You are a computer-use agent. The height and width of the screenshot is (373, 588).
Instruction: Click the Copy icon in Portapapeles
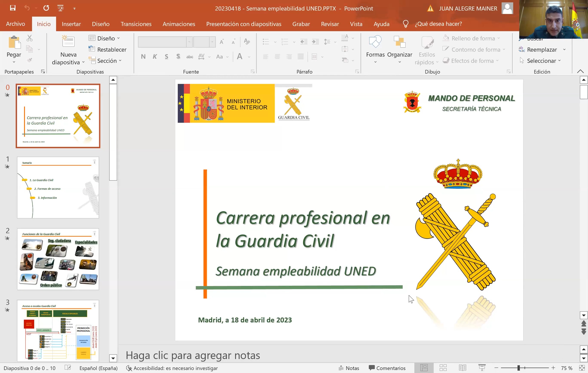(x=29, y=49)
